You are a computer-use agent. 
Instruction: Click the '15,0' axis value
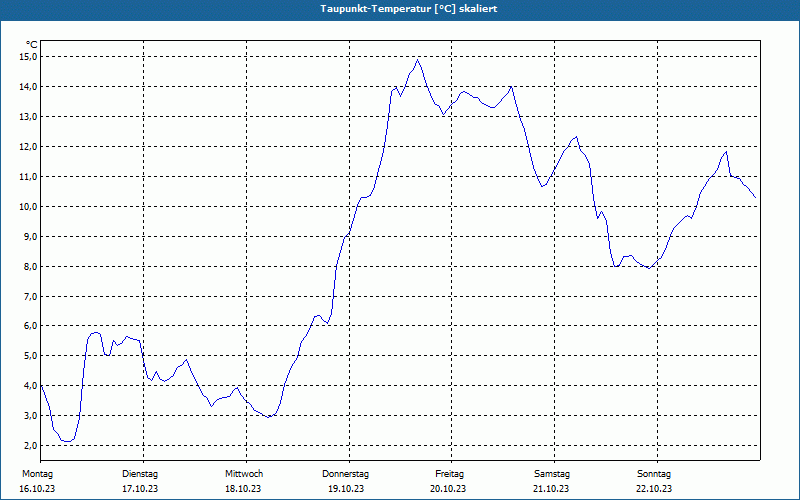point(29,57)
